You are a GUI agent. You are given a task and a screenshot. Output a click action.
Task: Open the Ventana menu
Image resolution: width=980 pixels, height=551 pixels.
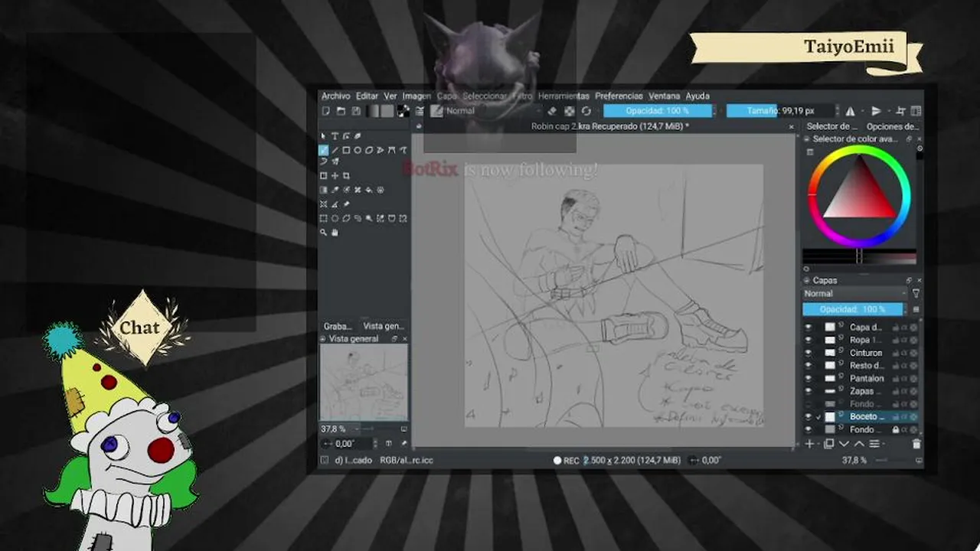click(664, 96)
